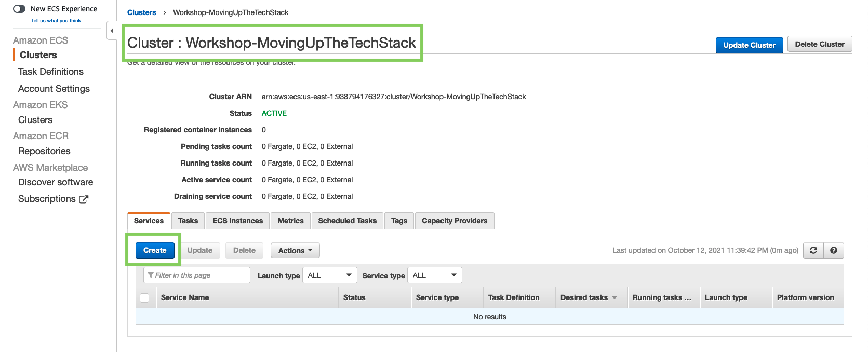Viewport: 868px width, 352px height.
Task: Open the ECS Instances tab
Action: (x=238, y=221)
